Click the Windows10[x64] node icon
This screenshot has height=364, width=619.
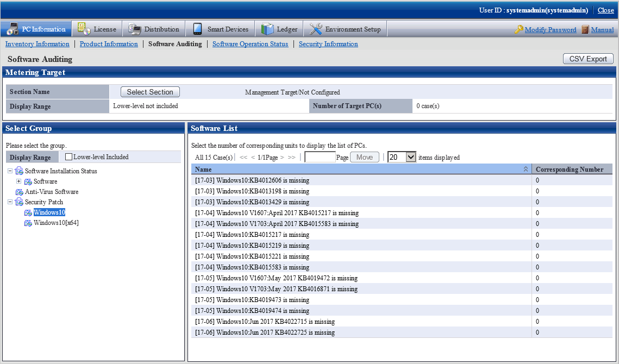click(28, 223)
